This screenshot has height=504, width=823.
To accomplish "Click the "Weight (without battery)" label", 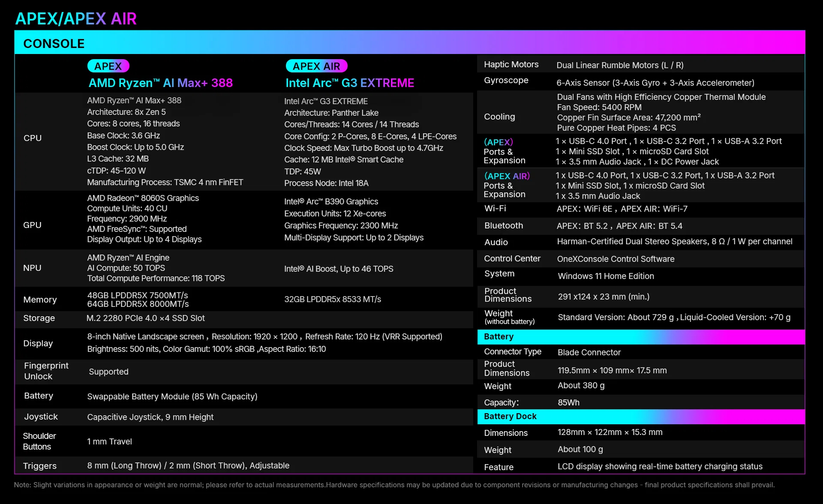I will pos(510,317).
